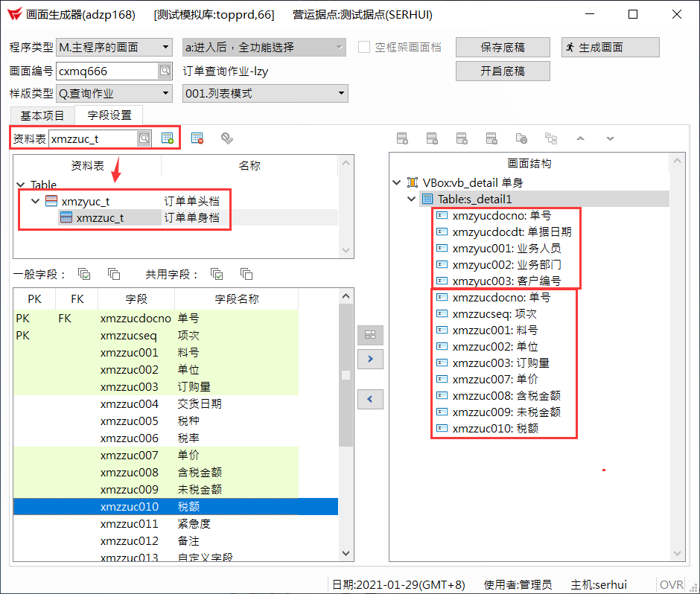This screenshot has width=700, height=594.
Task: Collapse the VBox:vb_detail 单身 node
Action: tap(397, 182)
